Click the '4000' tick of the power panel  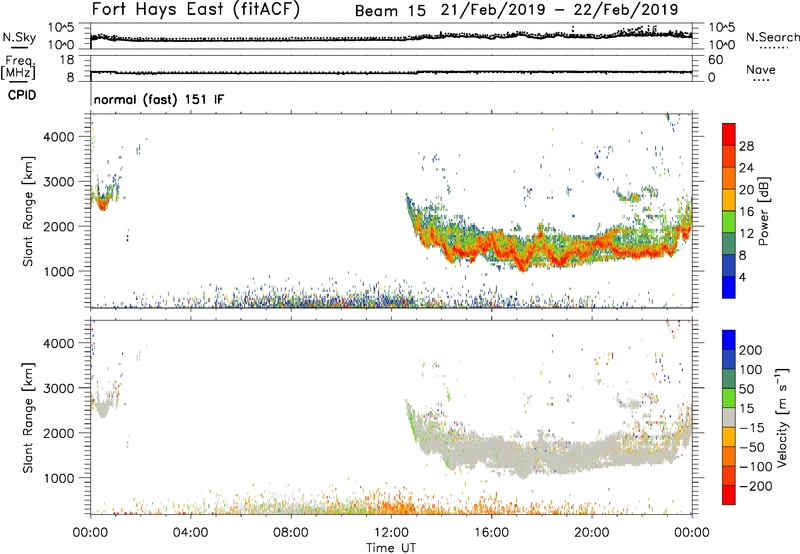(58, 137)
